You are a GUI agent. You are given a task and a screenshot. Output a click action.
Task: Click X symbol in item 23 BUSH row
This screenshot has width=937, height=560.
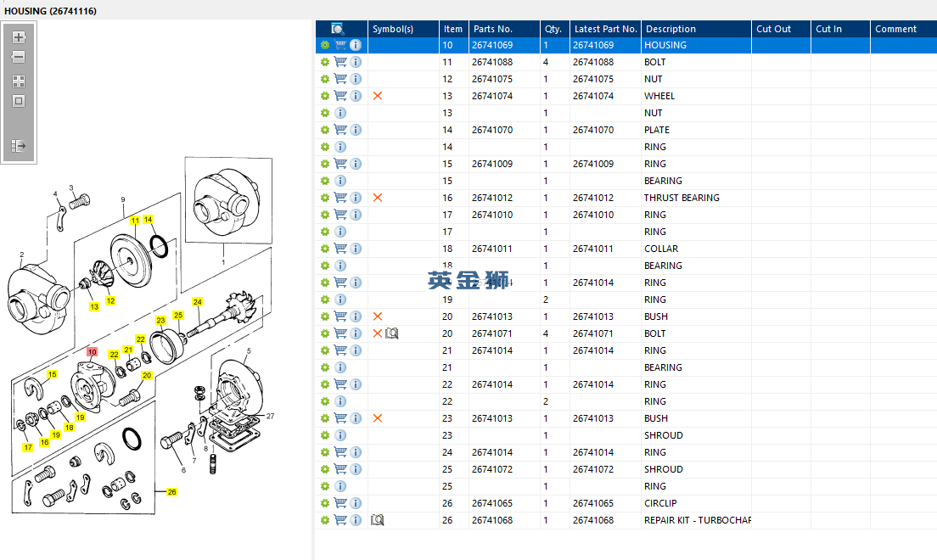click(x=378, y=418)
